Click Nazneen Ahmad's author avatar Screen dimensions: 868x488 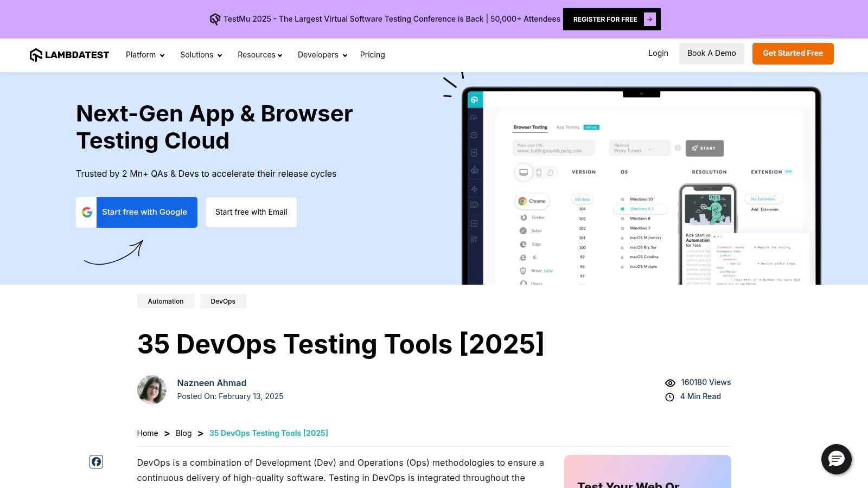[152, 390]
